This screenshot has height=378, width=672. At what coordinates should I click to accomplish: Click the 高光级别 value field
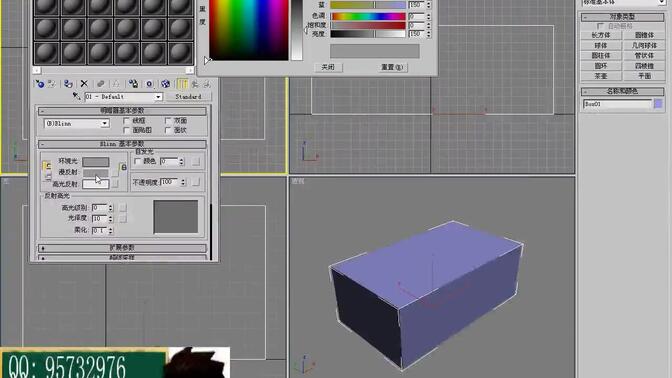(x=99, y=207)
